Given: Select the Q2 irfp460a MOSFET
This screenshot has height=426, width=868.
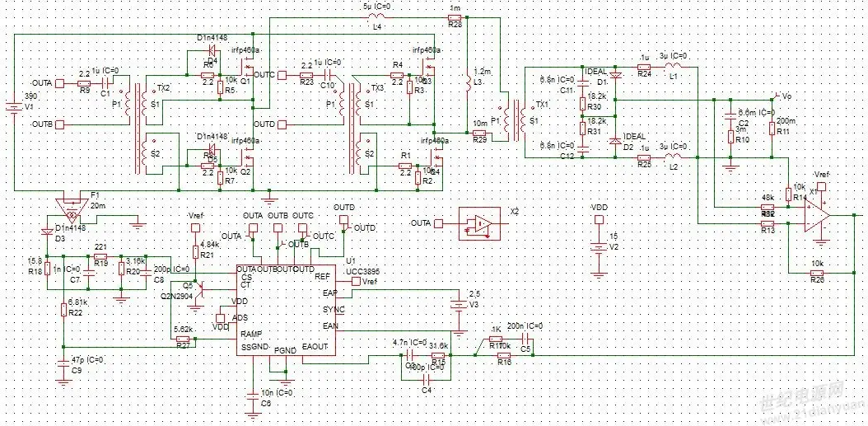Looking at the screenshot, I should pyautogui.click(x=247, y=160).
